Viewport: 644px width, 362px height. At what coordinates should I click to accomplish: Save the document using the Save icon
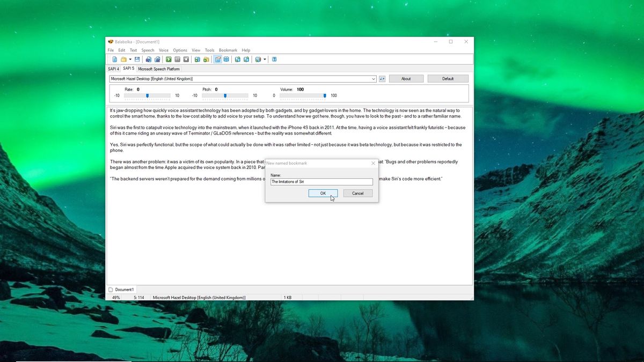pyautogui.click(x=136, y=59)
